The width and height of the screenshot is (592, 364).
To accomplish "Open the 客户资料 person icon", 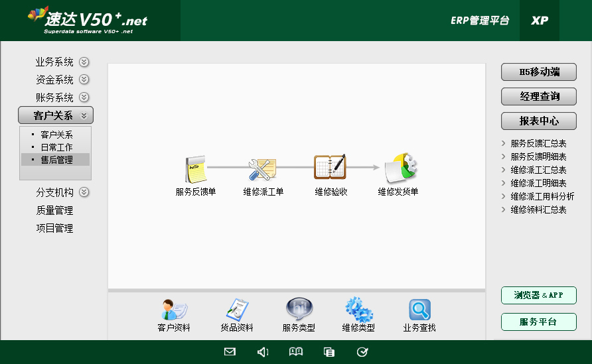I will click(174, 310).
